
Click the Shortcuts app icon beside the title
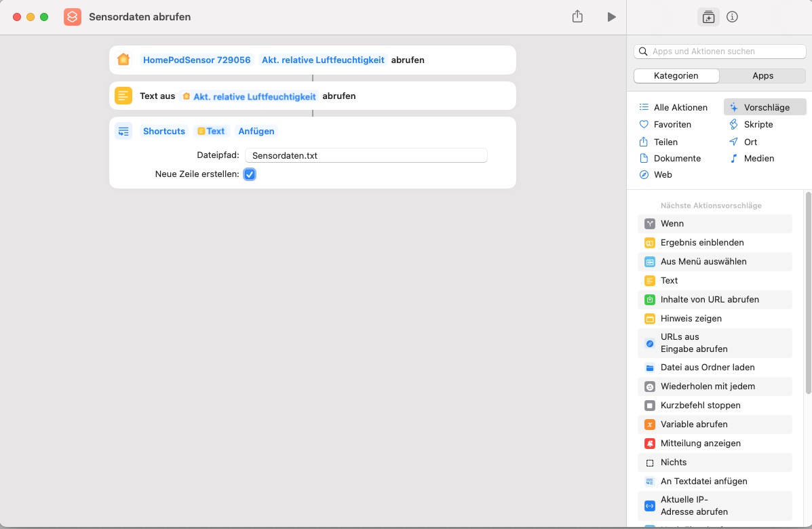coord(73,17)
